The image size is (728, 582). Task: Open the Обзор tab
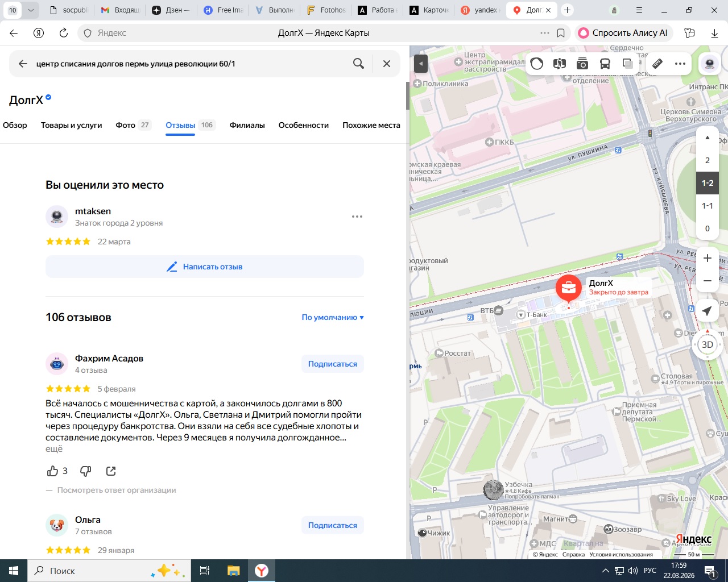[15, 125]
